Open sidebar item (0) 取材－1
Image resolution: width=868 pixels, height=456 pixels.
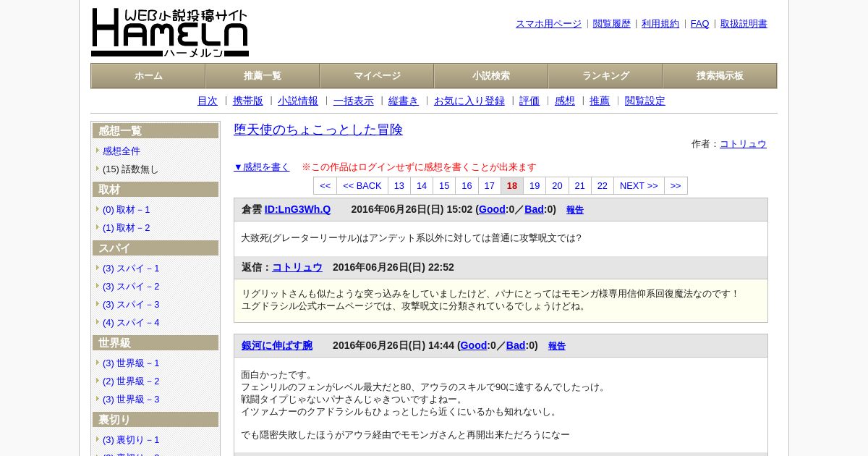click(127, 210)
